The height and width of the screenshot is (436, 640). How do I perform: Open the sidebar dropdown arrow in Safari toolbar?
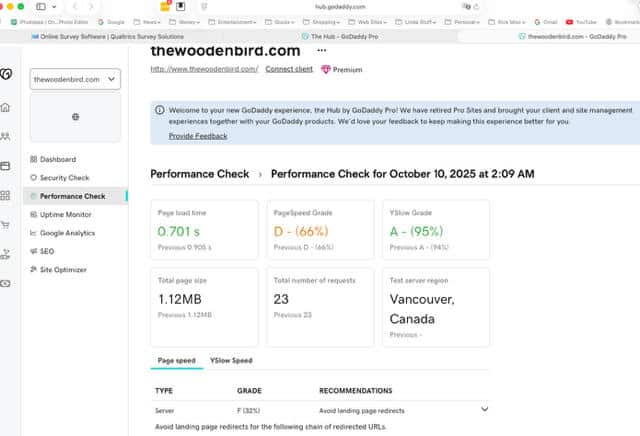pyautogui.click(x=54, y=7)
